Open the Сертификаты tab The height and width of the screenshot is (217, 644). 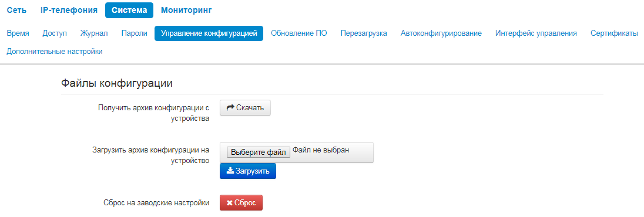614,33
